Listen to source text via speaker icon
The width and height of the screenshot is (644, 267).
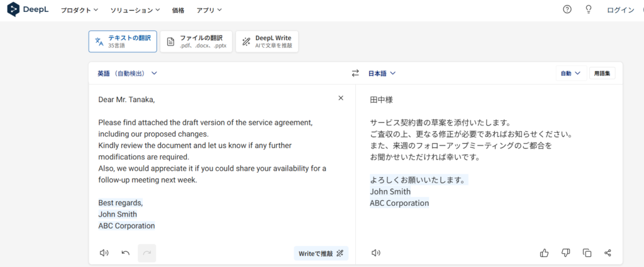[x=104, y=253]
